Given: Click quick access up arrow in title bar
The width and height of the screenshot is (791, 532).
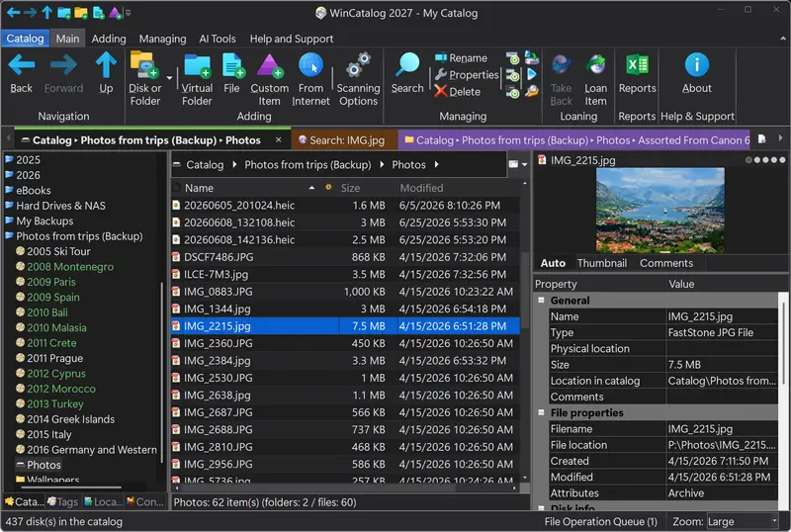Looking at the screenshot, I should [46, 12].
